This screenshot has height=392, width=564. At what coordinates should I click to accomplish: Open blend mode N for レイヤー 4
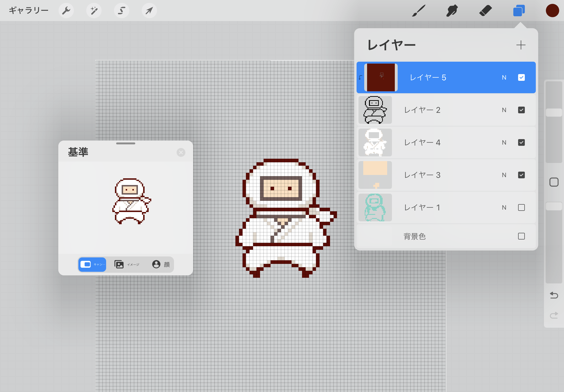pos(504,142)
